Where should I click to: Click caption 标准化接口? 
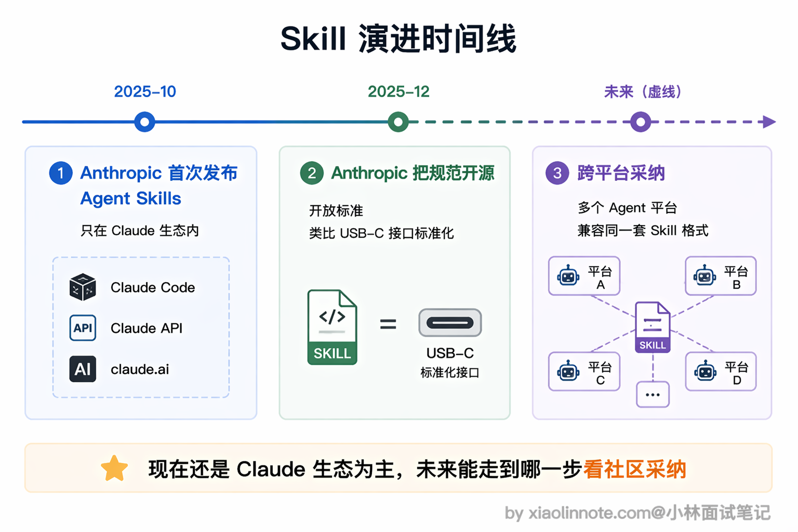(x=450, y=373)
